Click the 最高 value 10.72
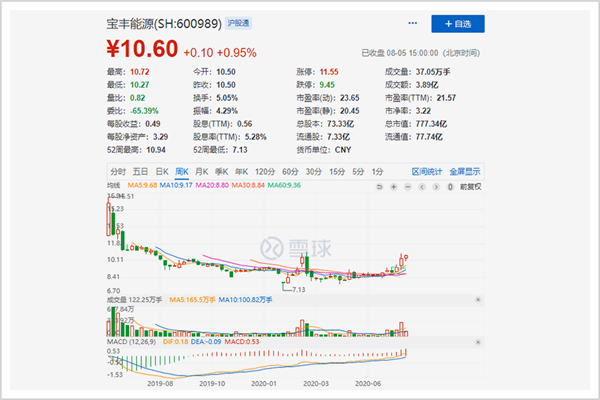 (140, 72)
